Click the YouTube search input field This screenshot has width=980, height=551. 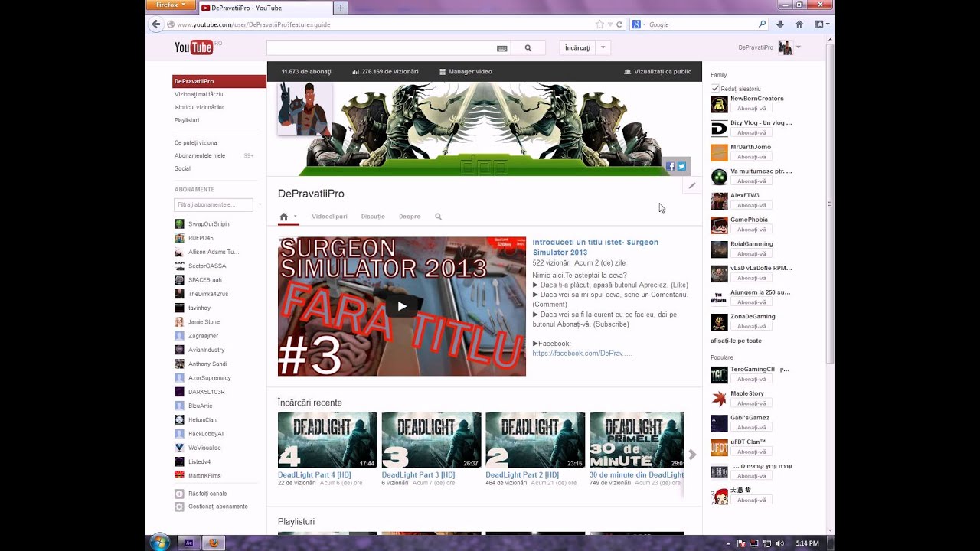click(381, 47)
